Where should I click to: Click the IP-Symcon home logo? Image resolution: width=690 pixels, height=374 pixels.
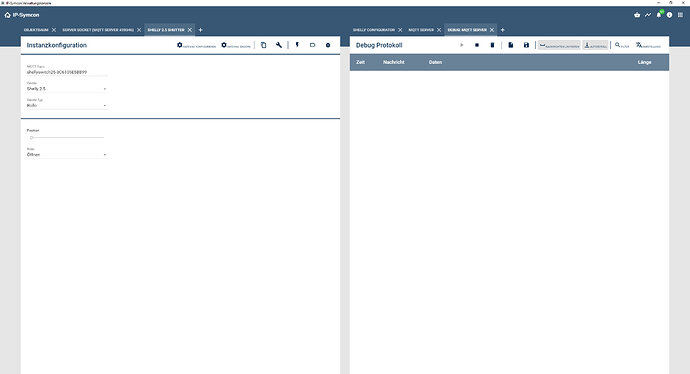click(22, 15)
